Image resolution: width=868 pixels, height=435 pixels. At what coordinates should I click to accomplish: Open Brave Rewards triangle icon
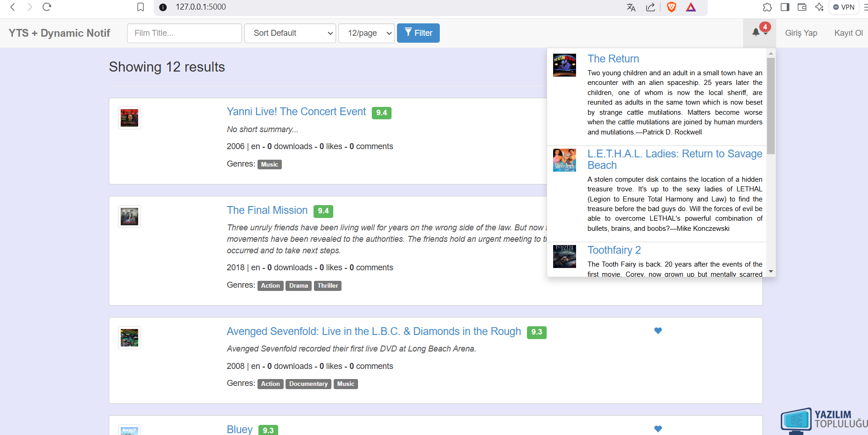tap(691, 7)
